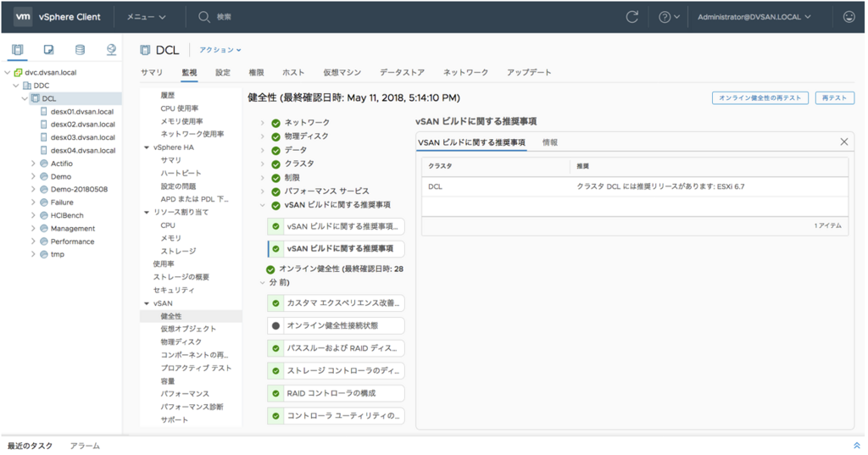Open the VMs and Templates view icon

coord(48,50)
